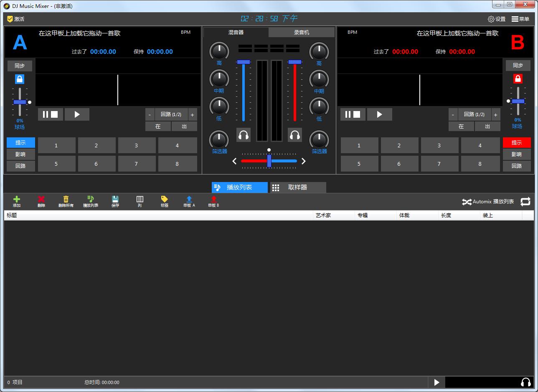Click the crossfader slider center handle
Image resolution: width=538 pixels, height=392 pixels.
coord(269,161)
